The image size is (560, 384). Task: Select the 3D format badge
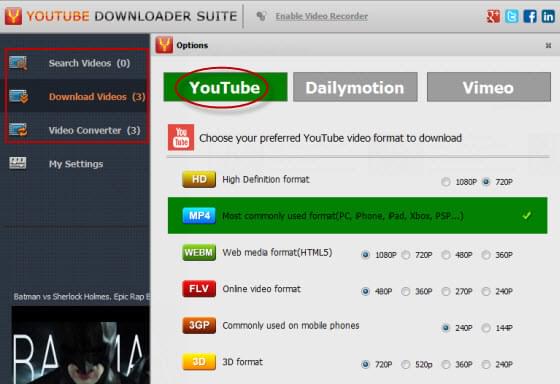[199, 362]
